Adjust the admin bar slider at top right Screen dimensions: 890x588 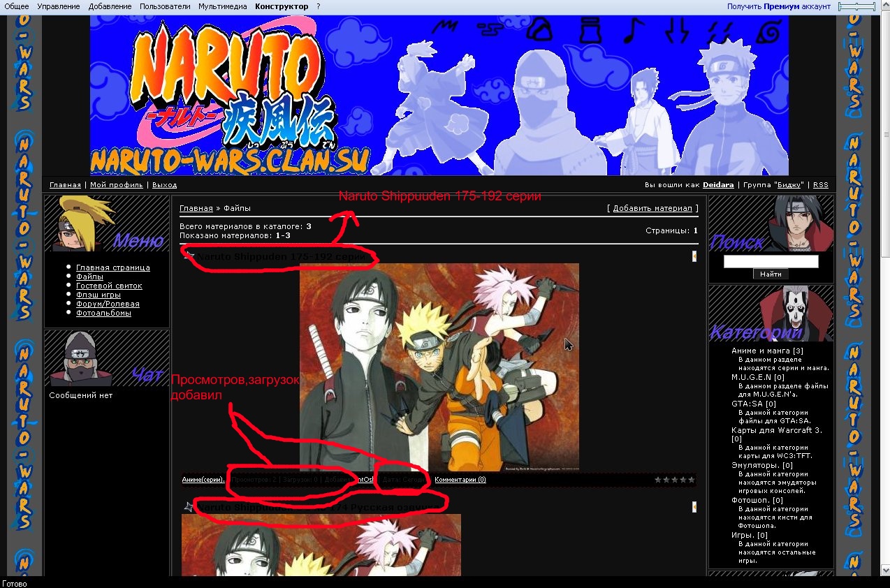click(x=856, y=6)
